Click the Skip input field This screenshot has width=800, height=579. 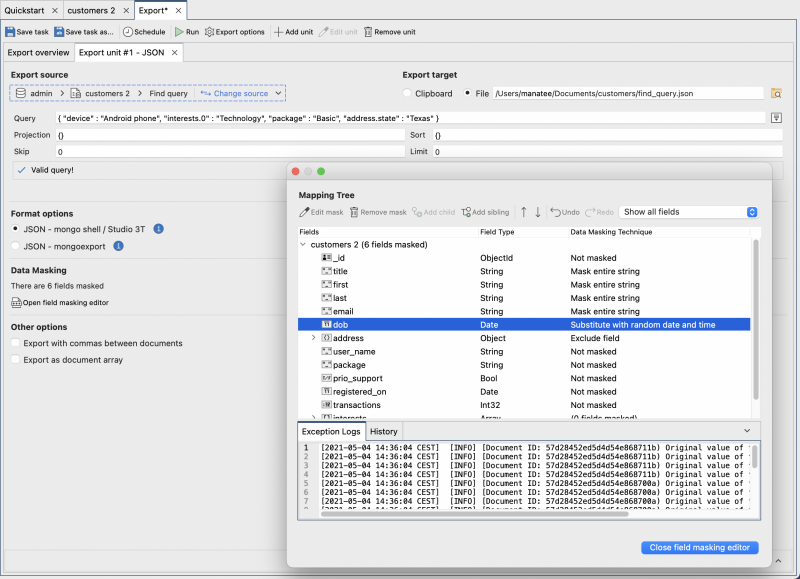point(230,152)
